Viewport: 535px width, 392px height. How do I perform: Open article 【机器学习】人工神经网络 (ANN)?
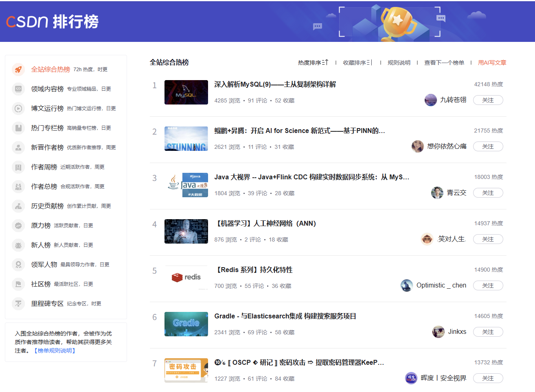click(x=265, y=224)
